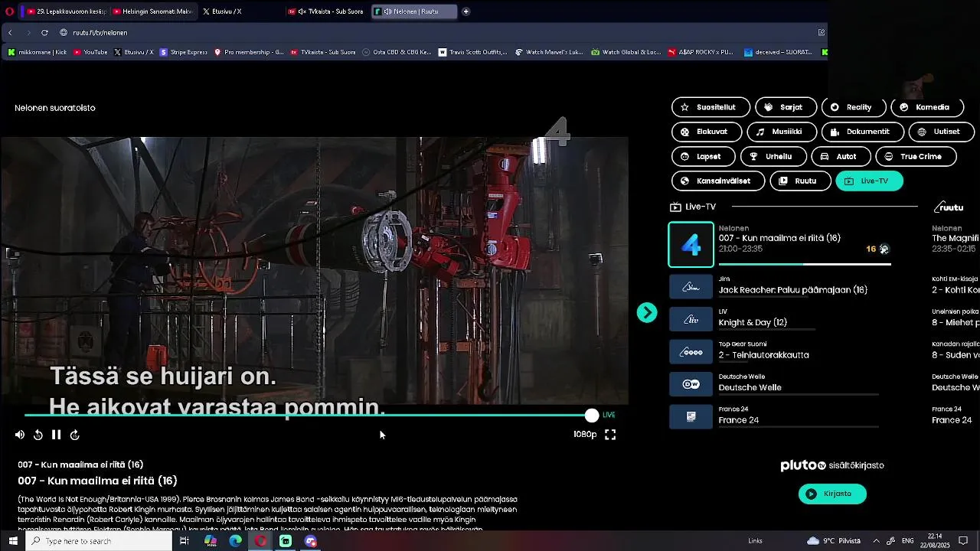Click the taskbar search box
This screenshot has height=551, width=980.
(x=100, y=541)
